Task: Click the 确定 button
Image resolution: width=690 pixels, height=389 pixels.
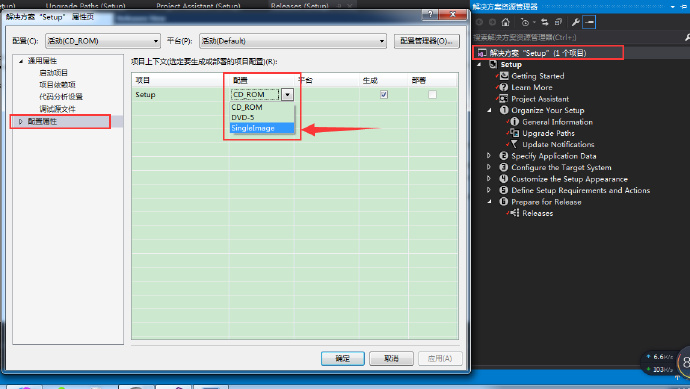Action: (343, 358)
